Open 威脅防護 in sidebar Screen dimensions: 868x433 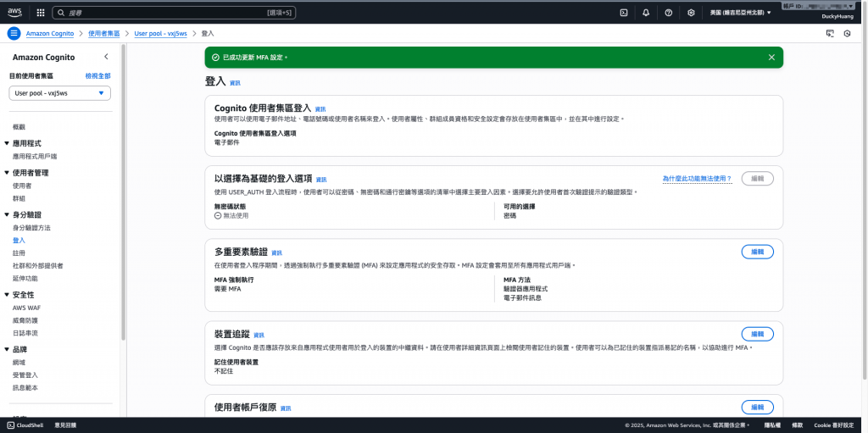click(x=25, y=320)
